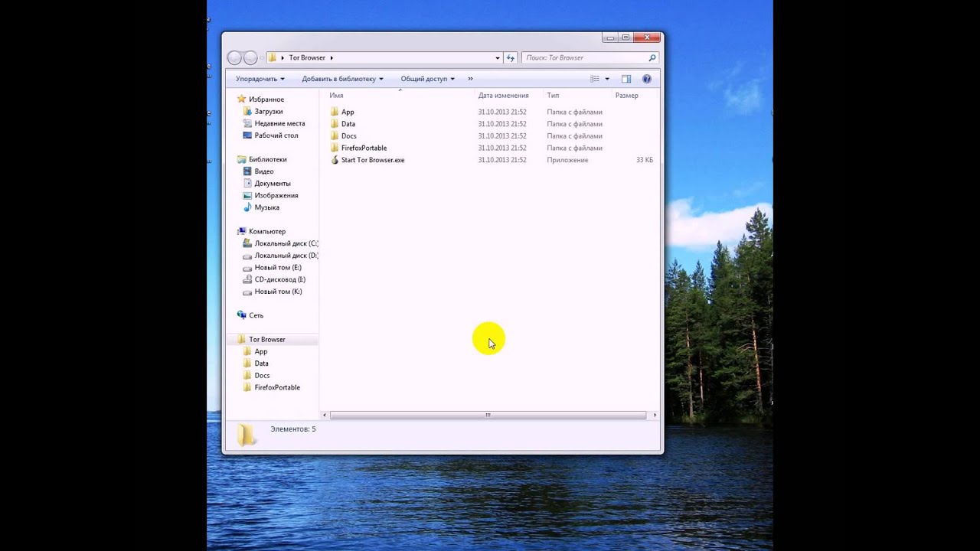Click the scrollbar left arrow

(x=325, y=416)
